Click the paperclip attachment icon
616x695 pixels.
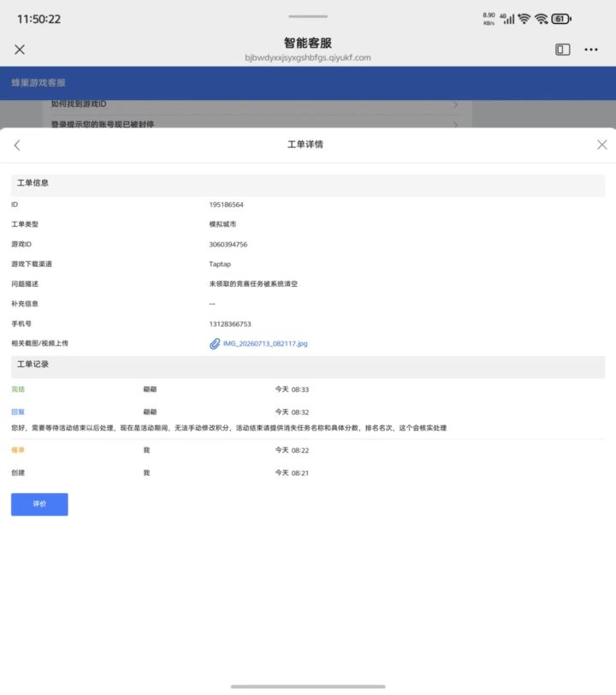[x=215, y=343]
